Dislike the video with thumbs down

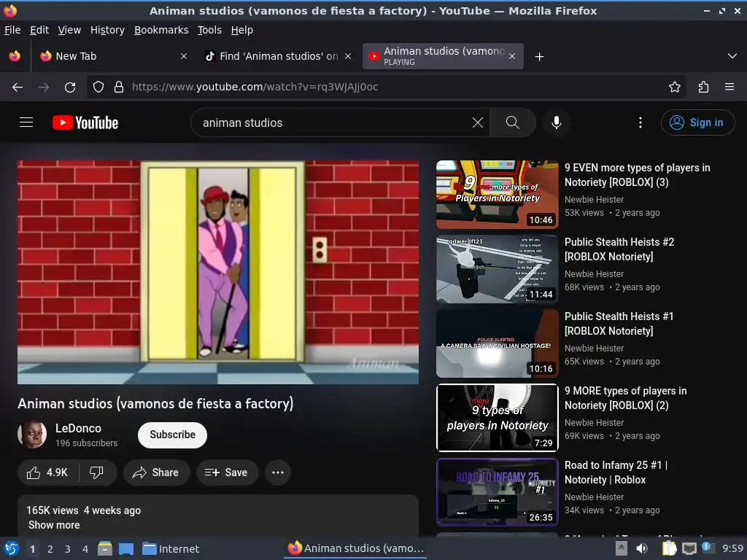click(x=97, y=472)
